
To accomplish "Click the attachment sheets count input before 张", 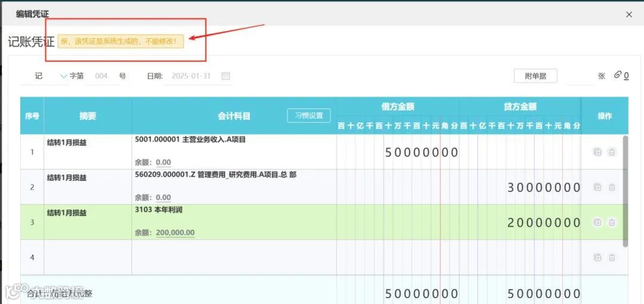I will click(x=581, y=76).
